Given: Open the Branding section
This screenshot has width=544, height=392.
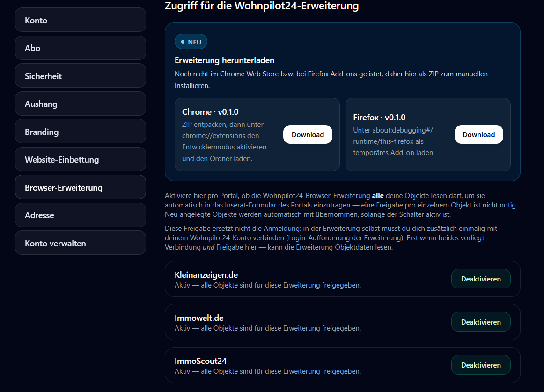Looking at the screenshot, I should 80,132.
